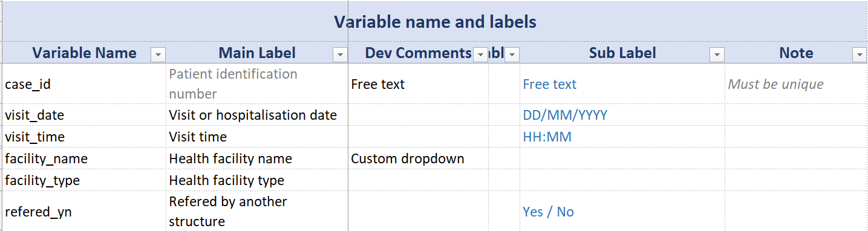Click the DD/MM/YYYY sub label cell

pos(622,115)
